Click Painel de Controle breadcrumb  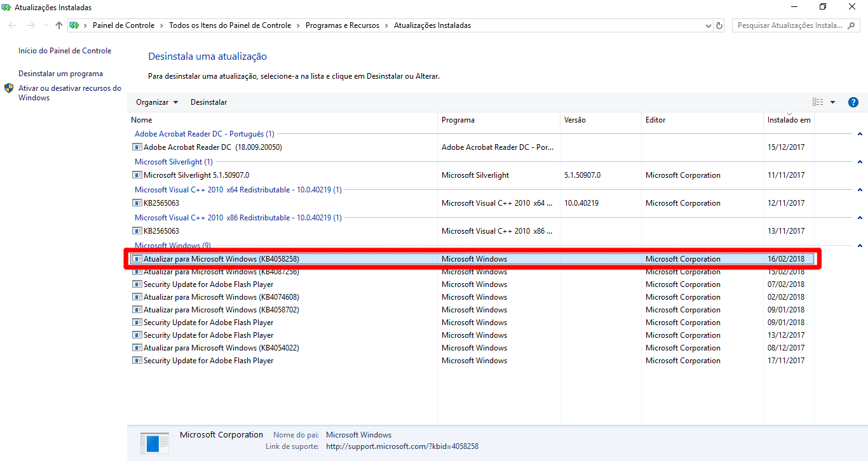[123, 25]
